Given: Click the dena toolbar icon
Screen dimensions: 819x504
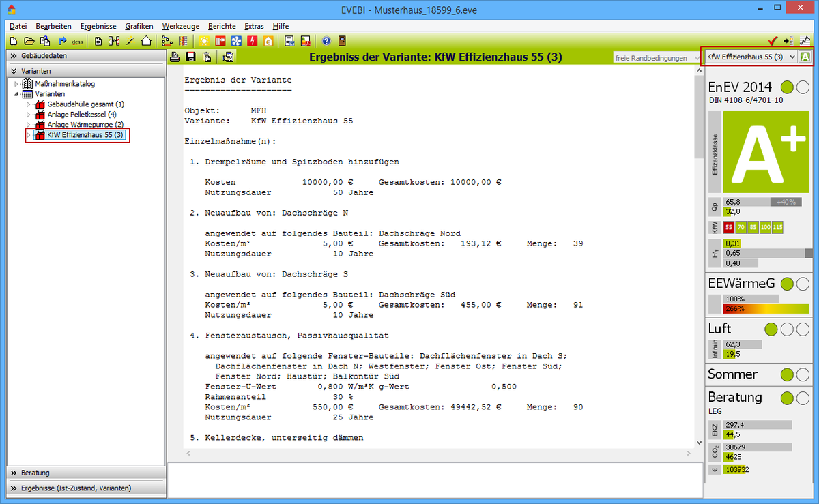Looking at the screenshot, I should click(x=77, y=41).
